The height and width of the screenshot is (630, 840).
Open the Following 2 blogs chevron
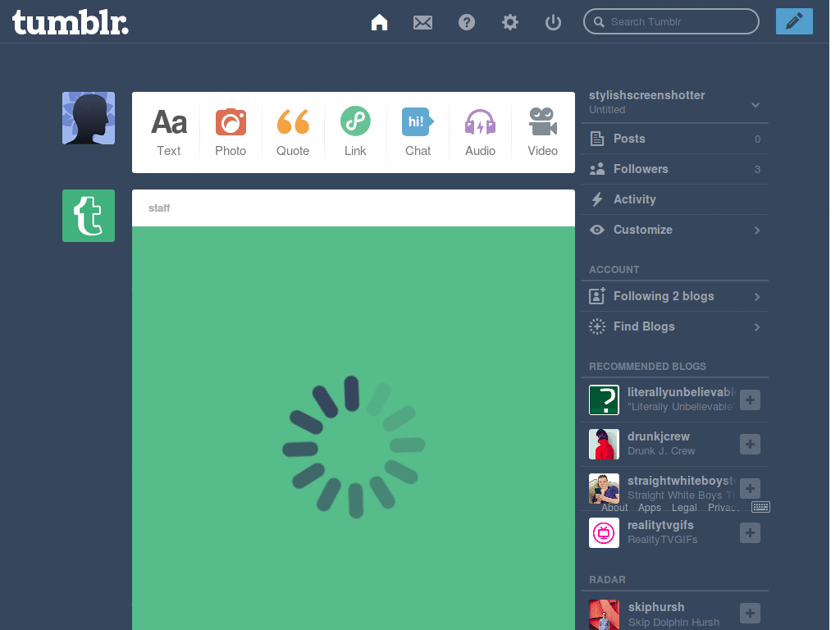(757, 297)
